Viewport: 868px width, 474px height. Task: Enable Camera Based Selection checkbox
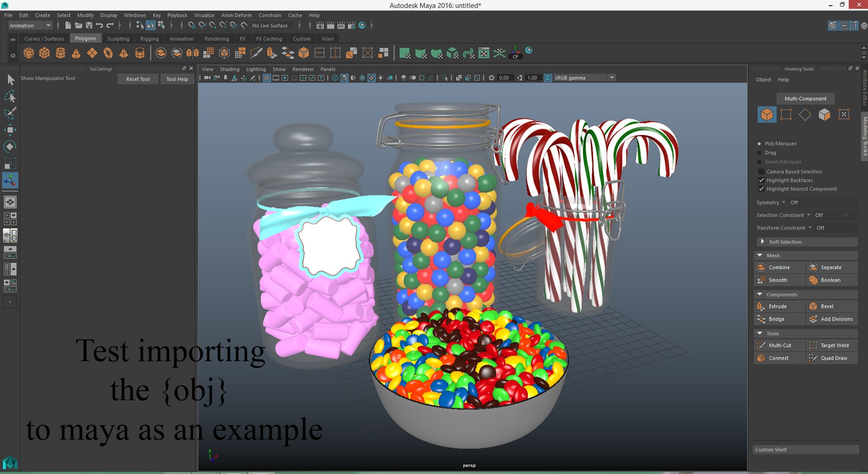[761, 171]
